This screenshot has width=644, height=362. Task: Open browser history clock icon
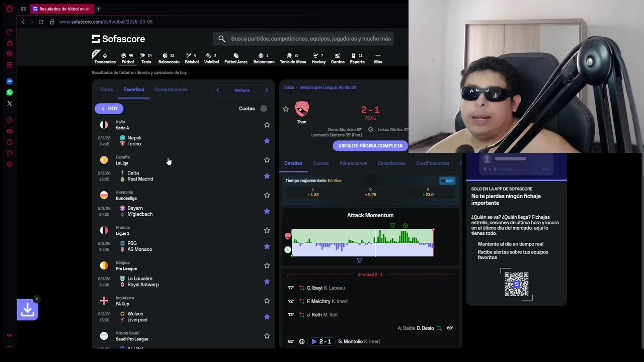(x=9, y=142)
